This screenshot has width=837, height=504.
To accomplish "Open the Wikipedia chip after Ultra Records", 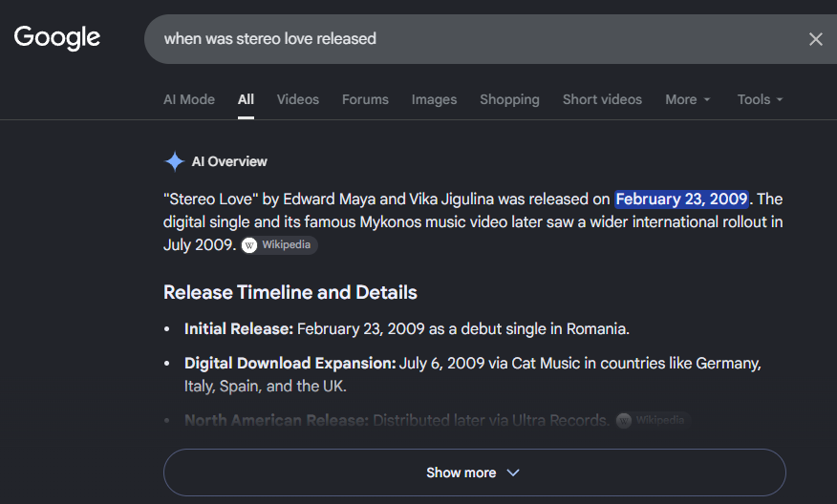I will tap(653, 421).
